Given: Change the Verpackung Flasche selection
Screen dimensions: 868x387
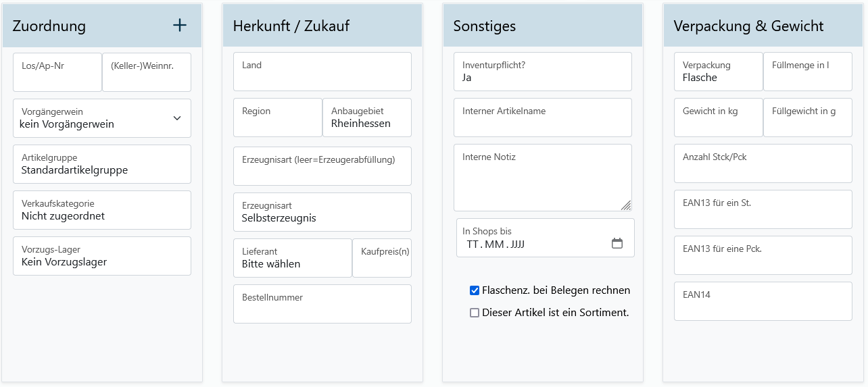Looking at the screenshot, I should [718, 72].
